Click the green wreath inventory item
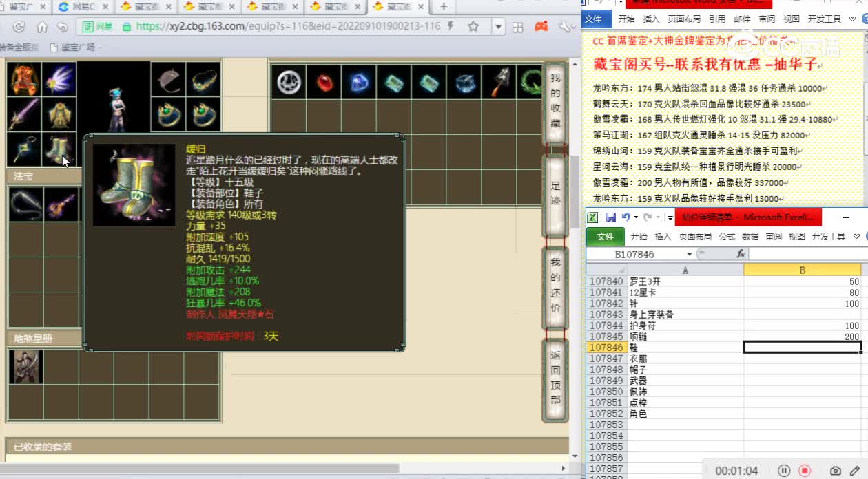The width and height of the screenshot is (868, 479). click(531, 83)
